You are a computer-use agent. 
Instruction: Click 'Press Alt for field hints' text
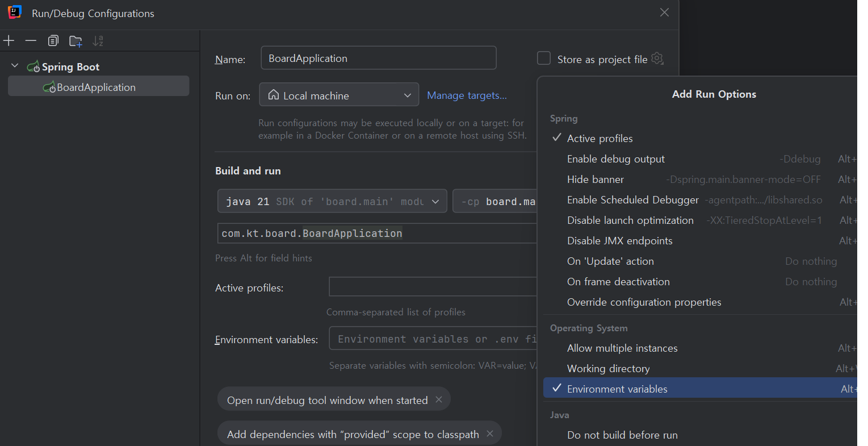pos(263,258)
